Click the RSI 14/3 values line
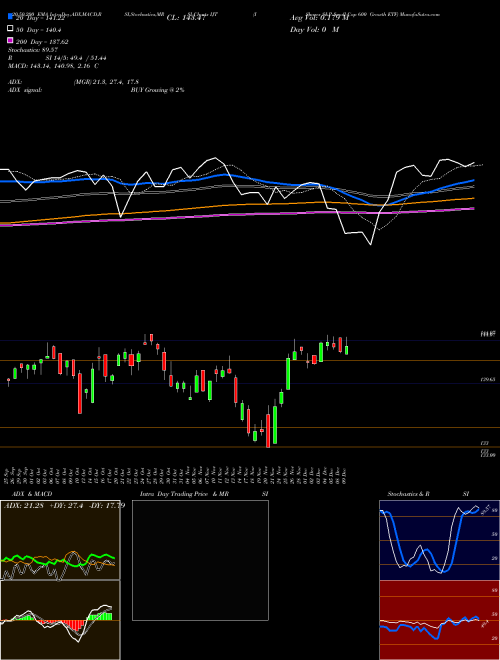 pos(57,58)
